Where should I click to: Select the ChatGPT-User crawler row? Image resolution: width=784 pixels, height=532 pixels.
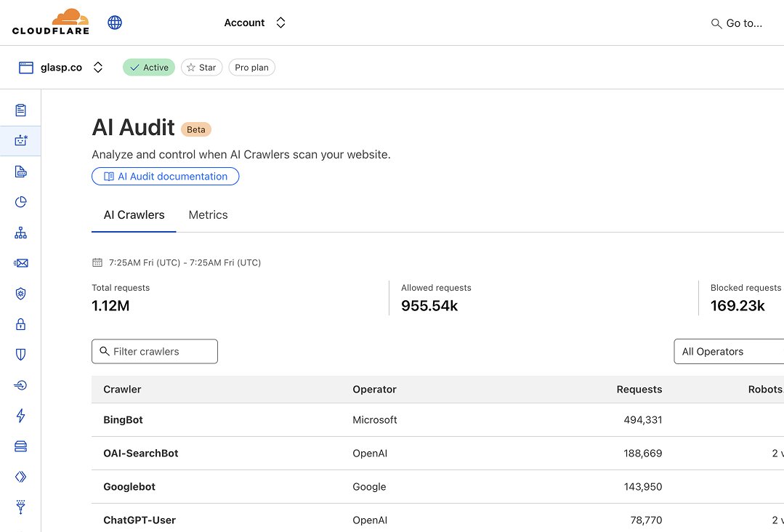pos(437,518)
